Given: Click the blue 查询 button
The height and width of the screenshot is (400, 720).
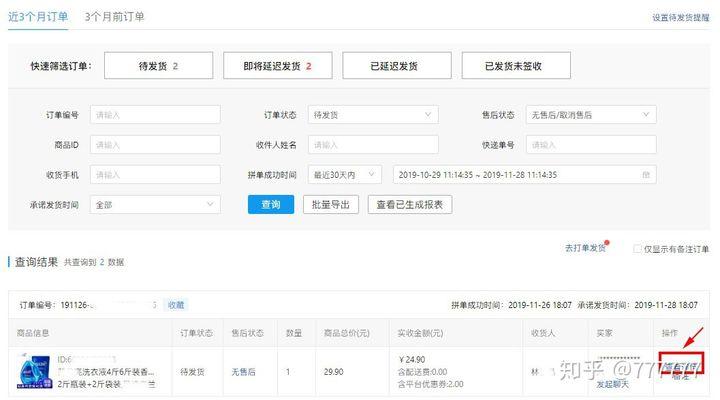Looking at the screenshot, I should click(271, 205).
